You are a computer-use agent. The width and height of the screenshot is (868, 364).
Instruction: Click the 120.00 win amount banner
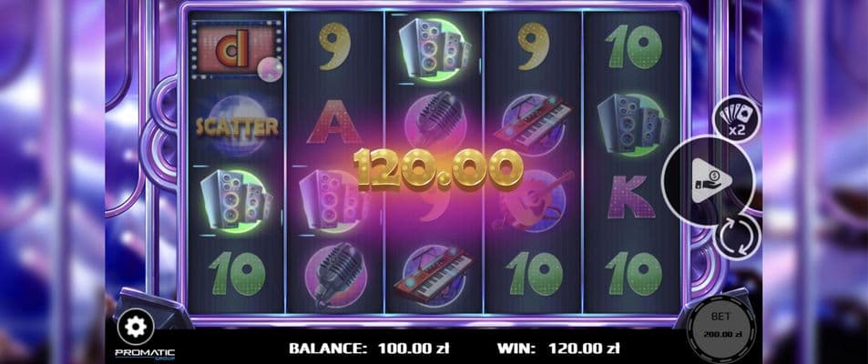[438, 168]
